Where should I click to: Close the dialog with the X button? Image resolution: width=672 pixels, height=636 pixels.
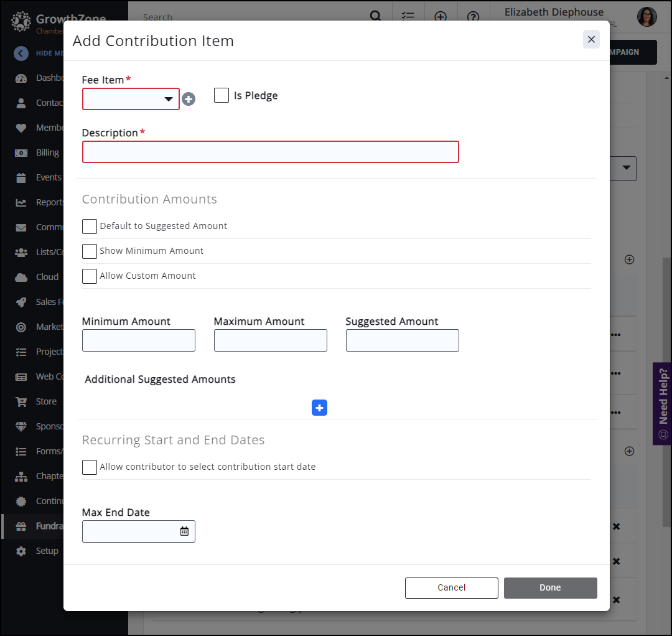pos(591,40)
